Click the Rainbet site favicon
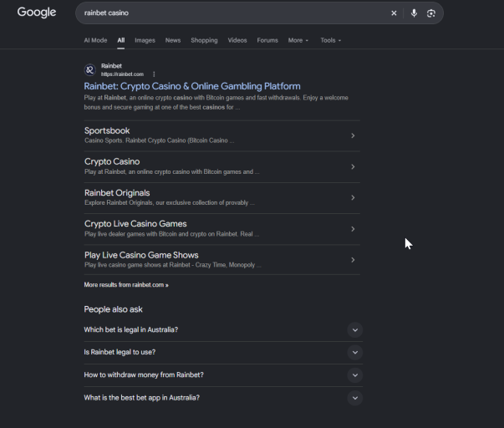Image resolution: width=504 pixels, height=428 pixels. (x=90, y=69)
